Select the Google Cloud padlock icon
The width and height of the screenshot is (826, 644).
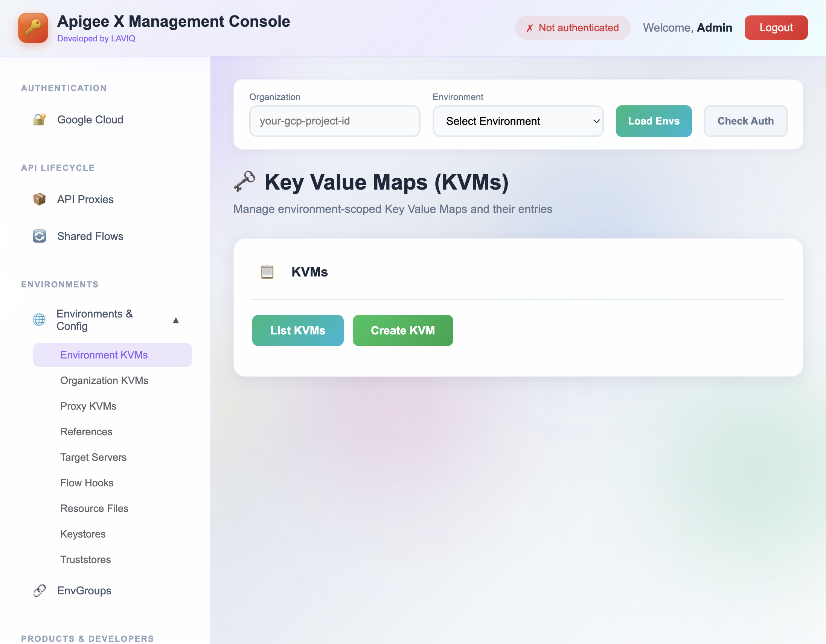coord(39,119)
